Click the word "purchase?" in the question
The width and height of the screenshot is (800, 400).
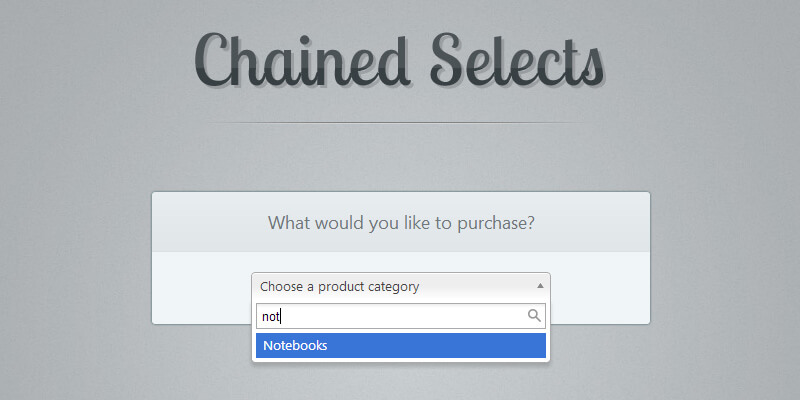[496, 223]
